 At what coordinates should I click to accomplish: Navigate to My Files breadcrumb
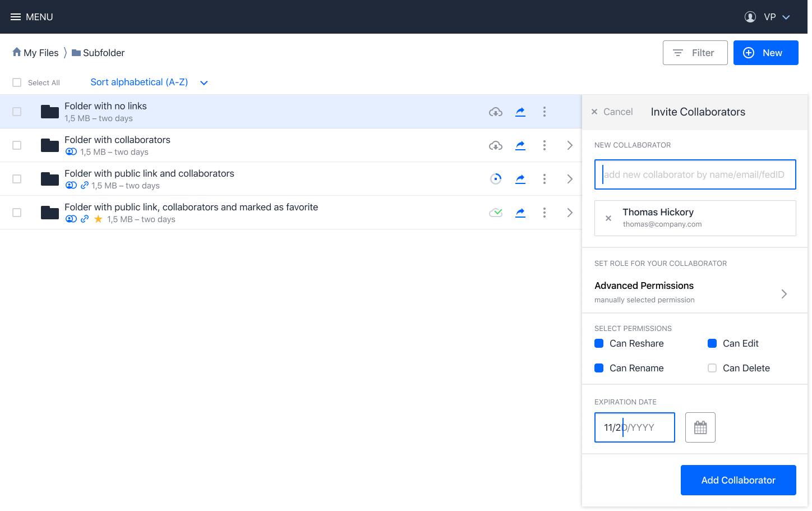point(35,53)
